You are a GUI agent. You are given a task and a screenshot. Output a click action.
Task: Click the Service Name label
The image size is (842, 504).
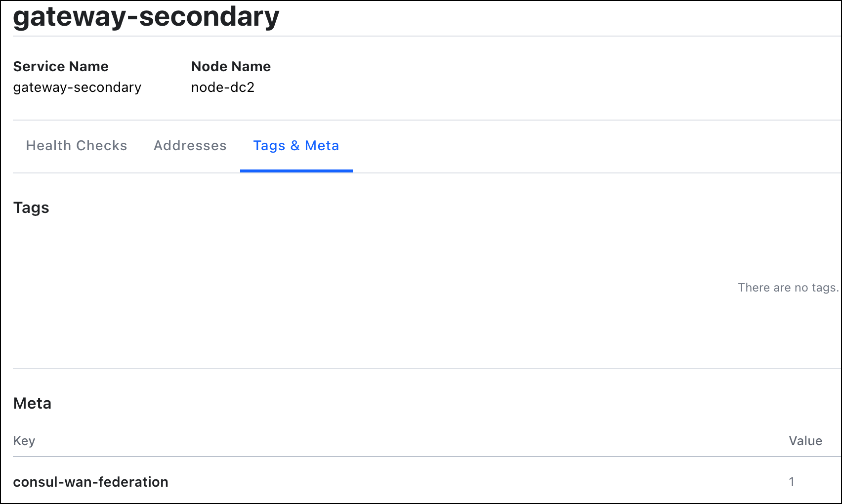pos(61,66)
